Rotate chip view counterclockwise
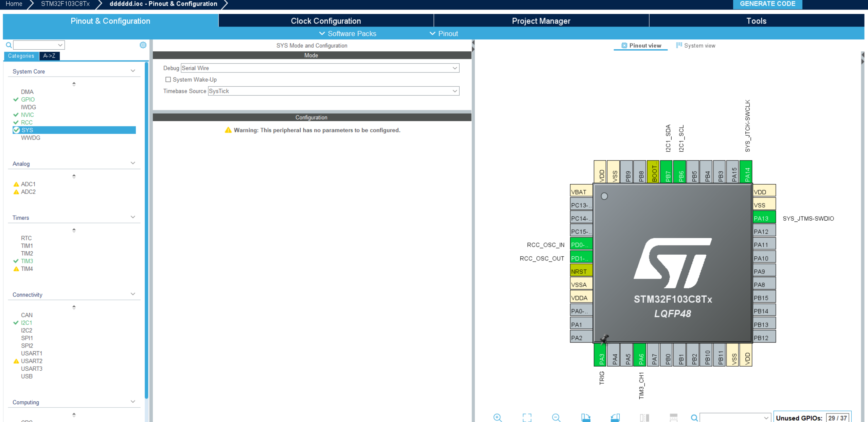Image resolution: width=868 pixels, height=422 pixels. (x=615, y=418)
